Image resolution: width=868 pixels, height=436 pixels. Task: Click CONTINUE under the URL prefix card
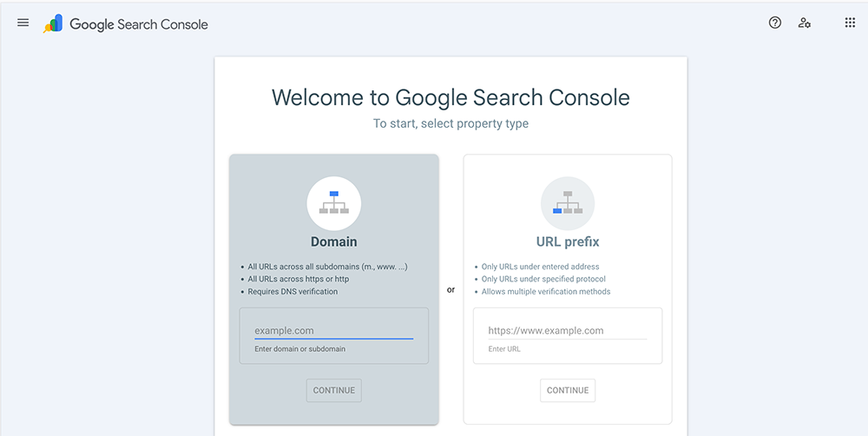(568, 391)
